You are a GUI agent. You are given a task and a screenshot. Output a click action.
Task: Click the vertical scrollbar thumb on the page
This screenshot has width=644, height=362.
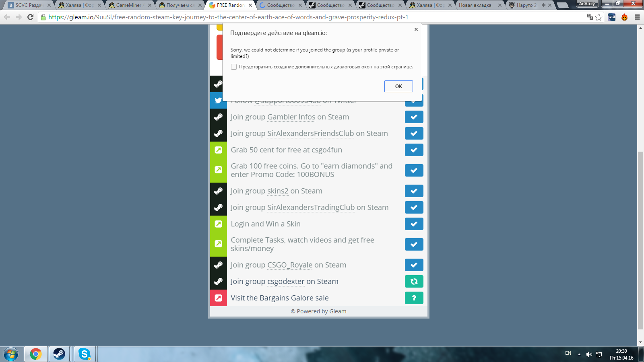[640, 240]
